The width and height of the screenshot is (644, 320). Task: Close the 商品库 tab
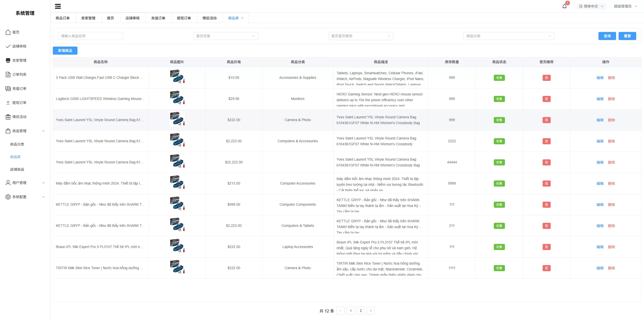(242, 18)
